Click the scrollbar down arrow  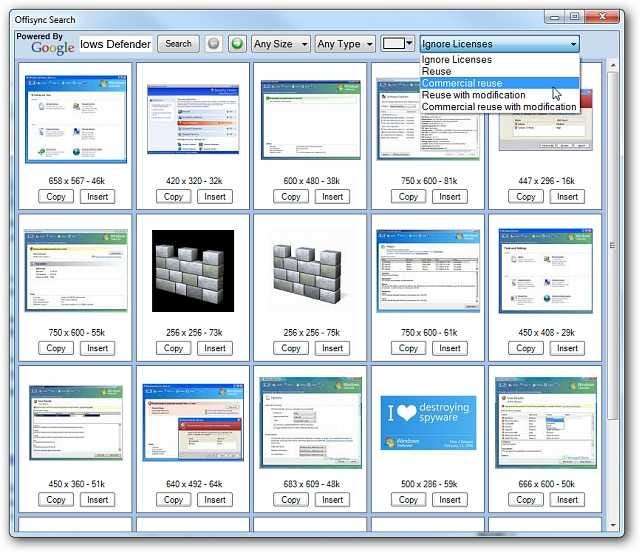coord(613,525)
